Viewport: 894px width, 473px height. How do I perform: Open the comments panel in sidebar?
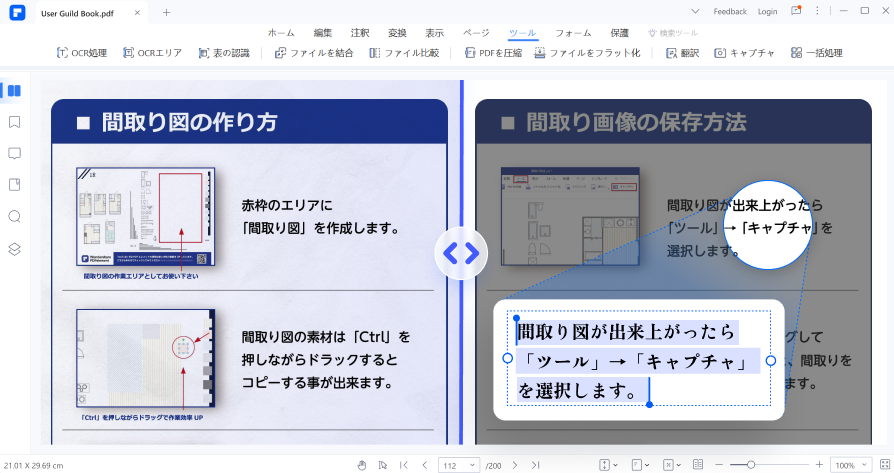click(x=14, y=153)
